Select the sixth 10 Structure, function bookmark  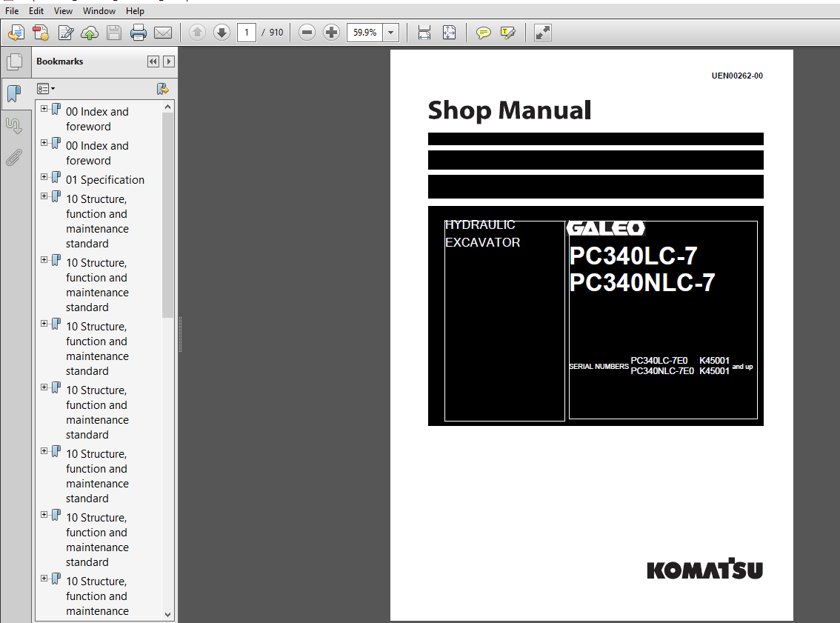pos(97,539)
